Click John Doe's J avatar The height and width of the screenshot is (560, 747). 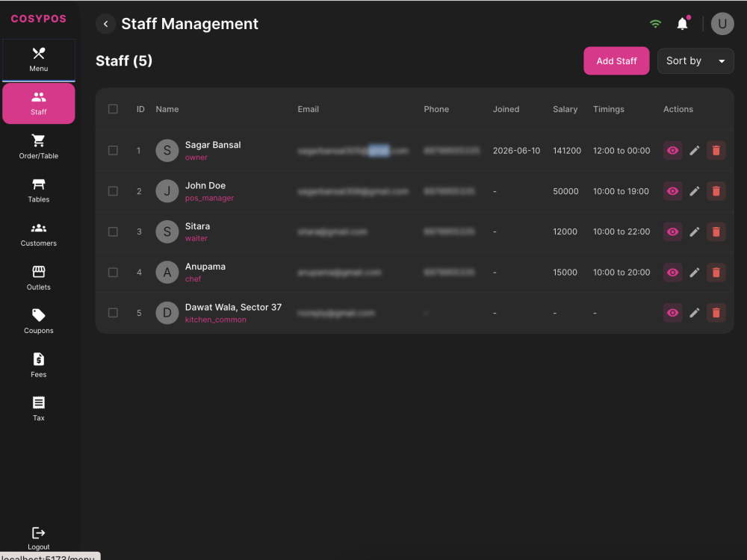(x=167, y=191)
